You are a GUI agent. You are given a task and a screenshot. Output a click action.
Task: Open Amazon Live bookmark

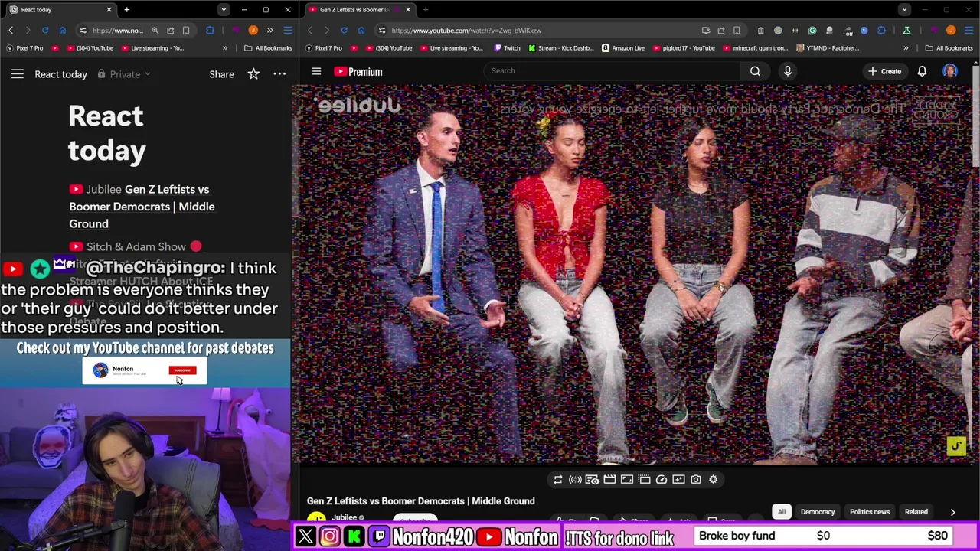click(622, 48)
